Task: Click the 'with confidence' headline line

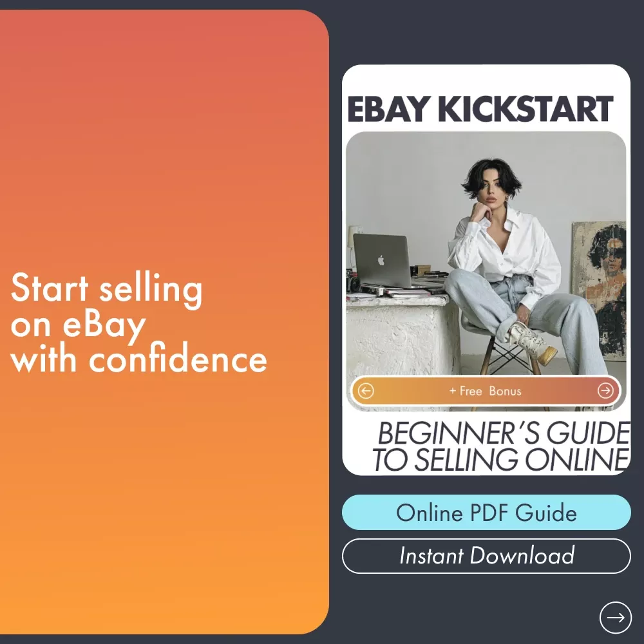Action: 139,359
